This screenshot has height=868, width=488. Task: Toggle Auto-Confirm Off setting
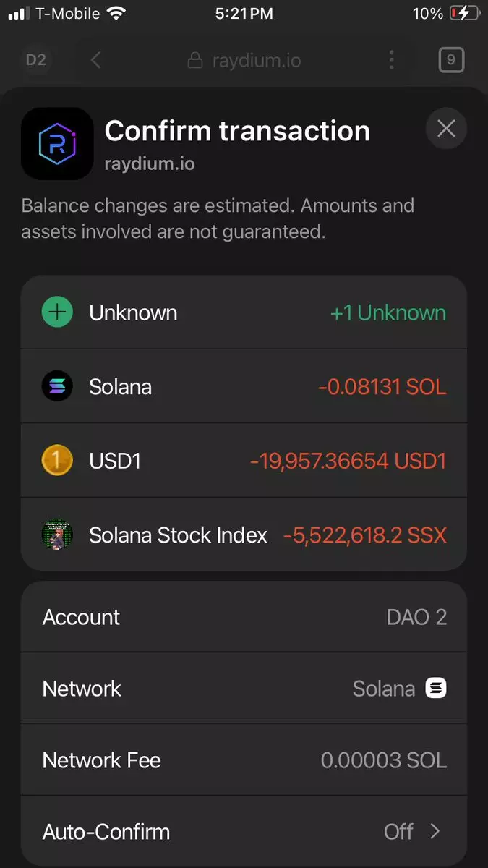click(x=399, y=831)
